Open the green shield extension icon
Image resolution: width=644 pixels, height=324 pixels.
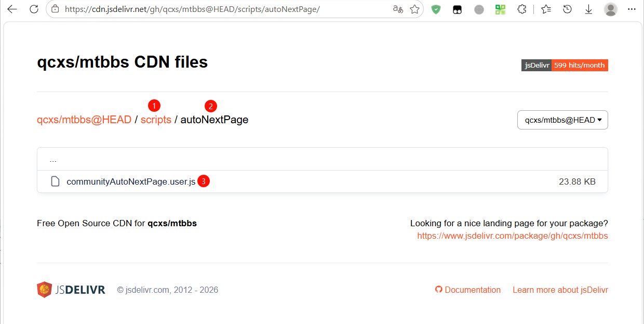(x=436, y=9)
